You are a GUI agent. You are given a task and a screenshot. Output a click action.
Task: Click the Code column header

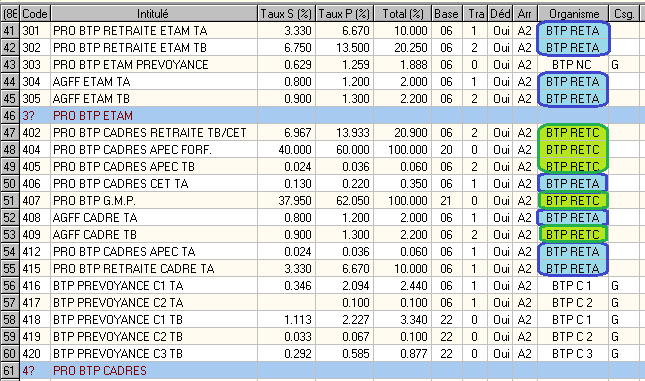coord(35,14)
